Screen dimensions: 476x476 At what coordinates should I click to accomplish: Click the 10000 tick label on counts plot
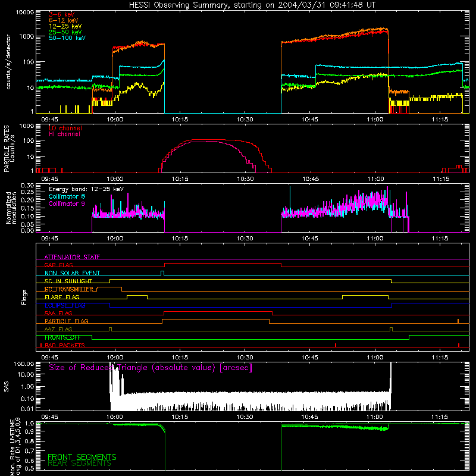[25, 12]
